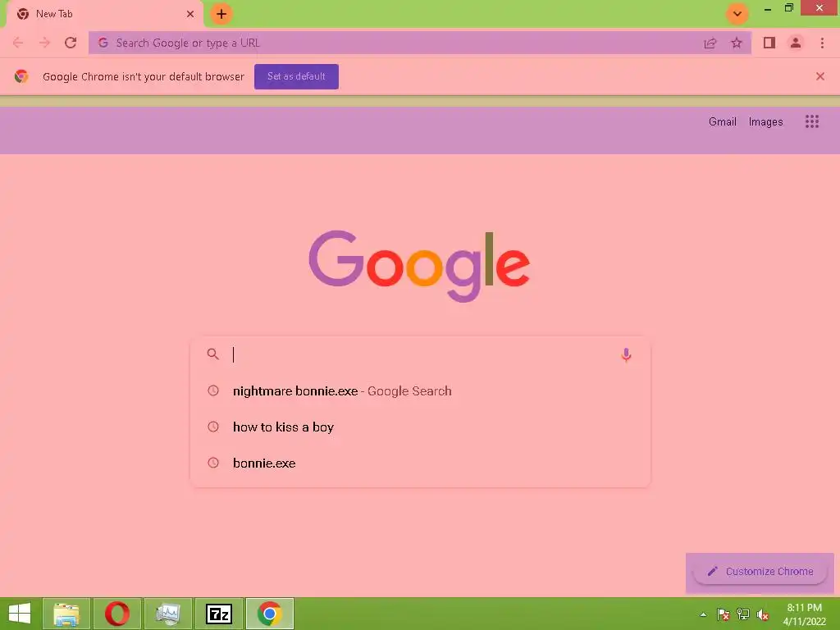Open Action Center flag icon
The height and width of the screenshot is (630, 840).
pyautogui.click(x=724, y=614)
